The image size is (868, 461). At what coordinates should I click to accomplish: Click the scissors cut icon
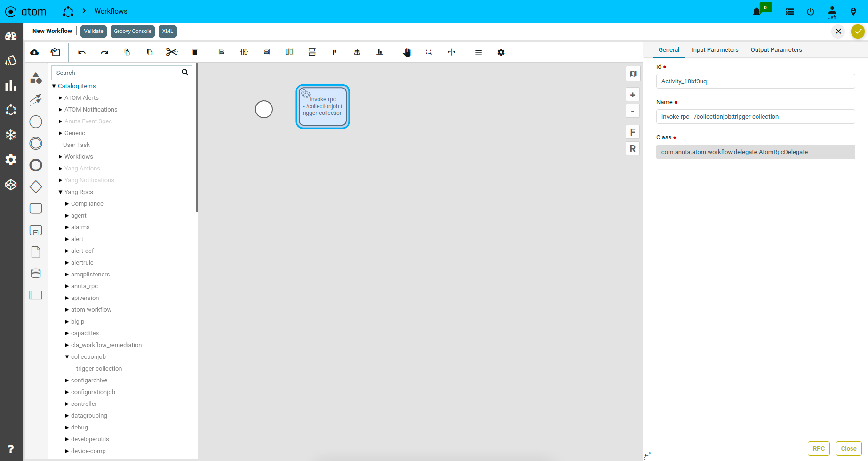tap(172, 52)
